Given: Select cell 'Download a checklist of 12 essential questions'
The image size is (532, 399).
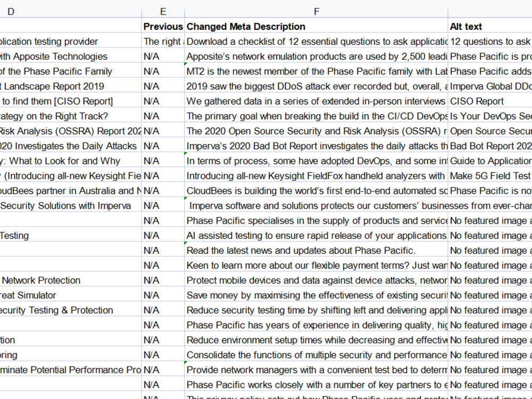Looking at the screenshot, I should pos(316,41).
